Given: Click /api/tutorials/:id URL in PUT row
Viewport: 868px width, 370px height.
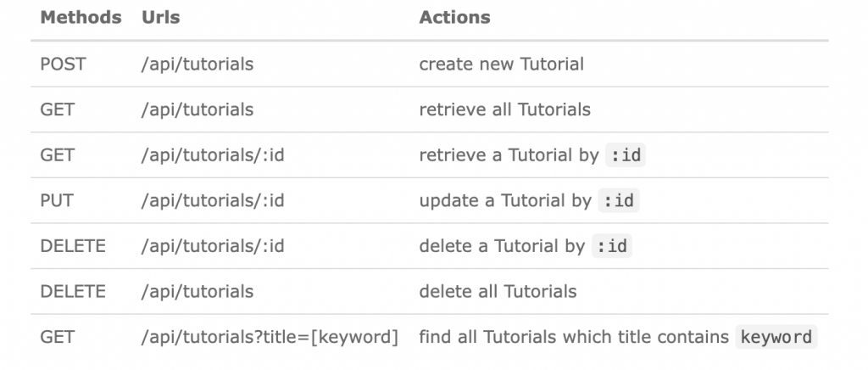Looking at the screenshot, I should 213,200.
